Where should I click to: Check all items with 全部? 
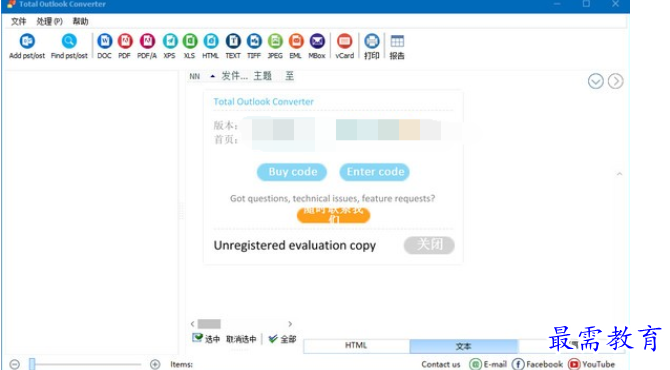pyautogui.click(x=282, y=339)
